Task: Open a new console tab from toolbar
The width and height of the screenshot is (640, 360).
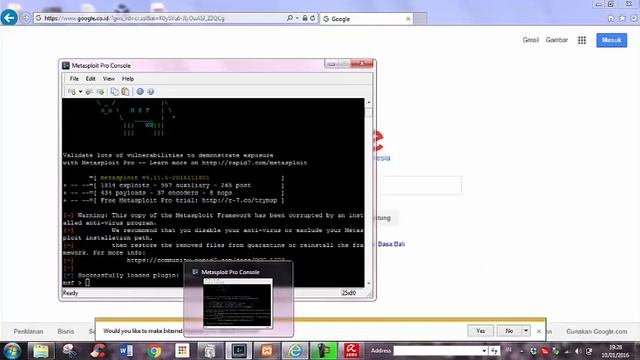Action: pos(72,92)
